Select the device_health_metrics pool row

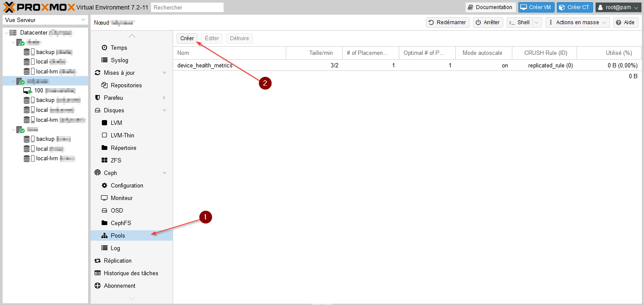(205, 65)
